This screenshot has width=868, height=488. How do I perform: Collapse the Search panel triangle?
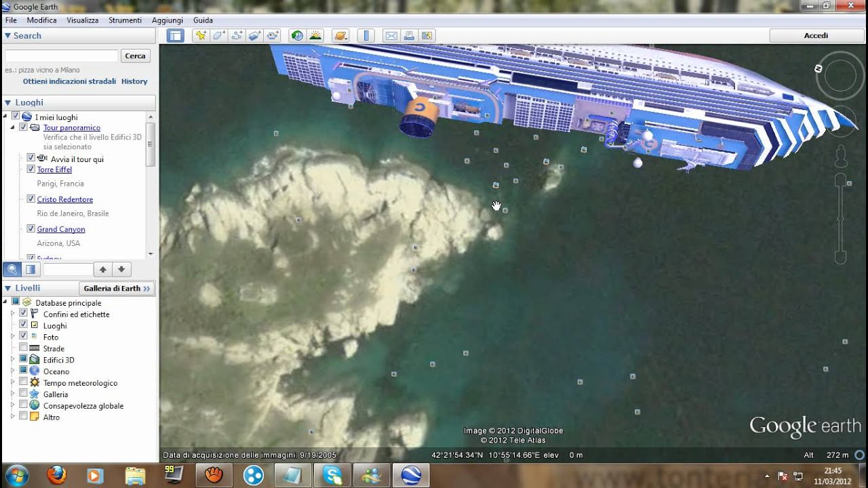coord(7,36)
